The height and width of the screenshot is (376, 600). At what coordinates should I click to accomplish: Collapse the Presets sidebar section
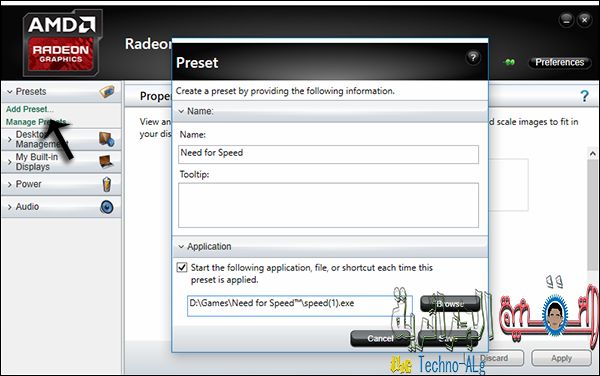(x=10, y=92)
